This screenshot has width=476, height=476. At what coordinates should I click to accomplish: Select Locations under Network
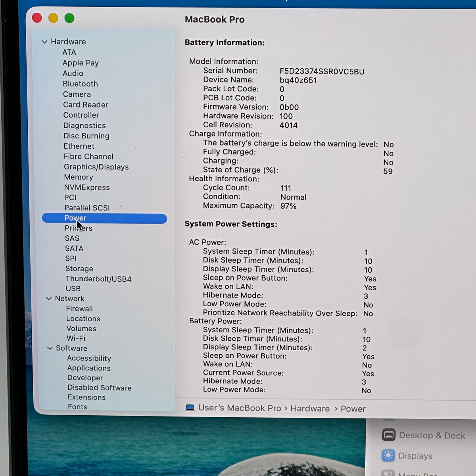point(83,319)
